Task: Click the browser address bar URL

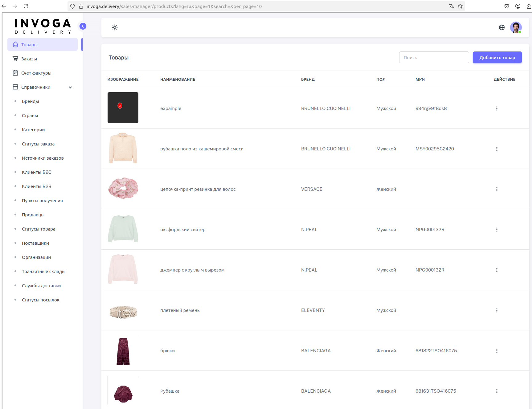Action: pos(174,6)
